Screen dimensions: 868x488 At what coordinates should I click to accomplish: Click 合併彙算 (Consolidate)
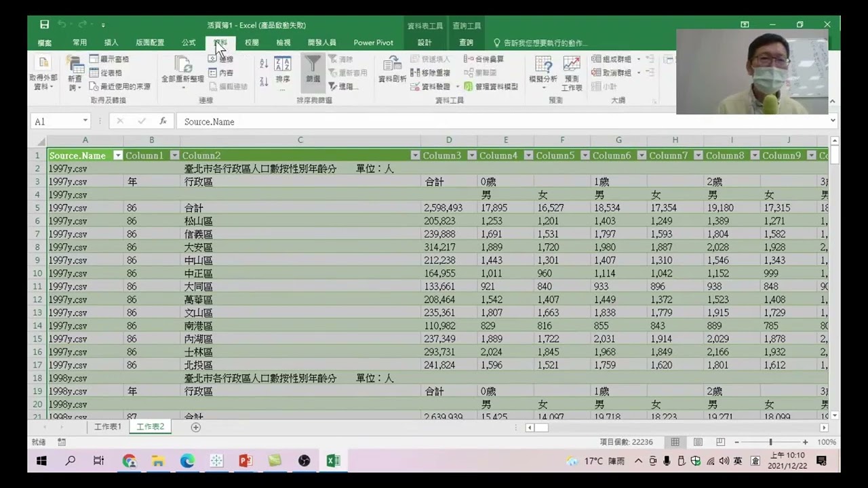[484, 60]
